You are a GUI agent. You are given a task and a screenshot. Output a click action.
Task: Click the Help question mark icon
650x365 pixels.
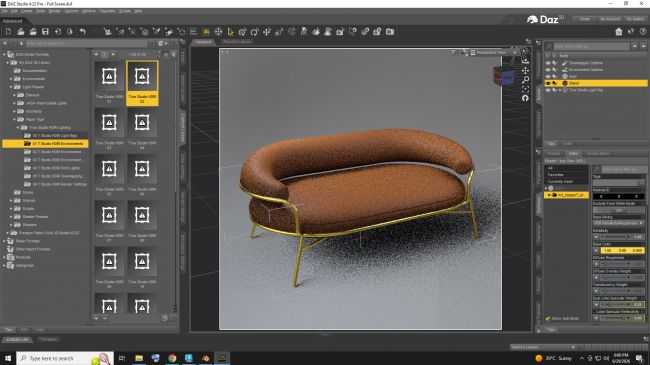coord(643,32)
